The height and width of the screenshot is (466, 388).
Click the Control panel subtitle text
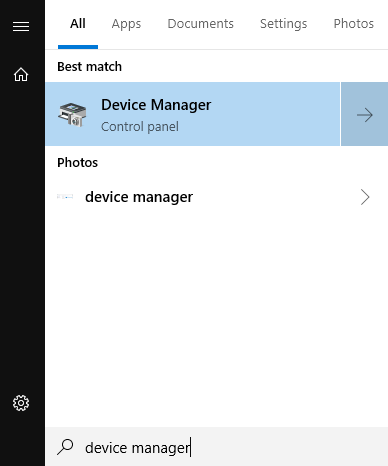click(140, 127)
